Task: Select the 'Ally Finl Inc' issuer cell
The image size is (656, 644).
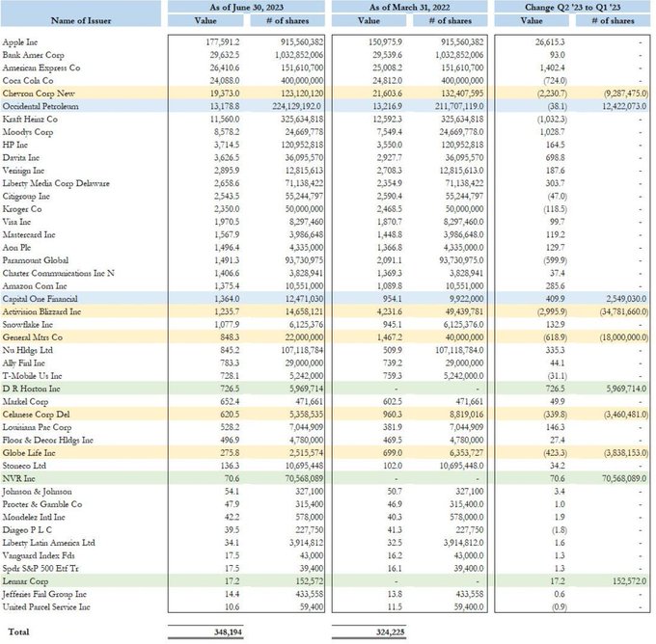Action: click(x=24, y=363)
